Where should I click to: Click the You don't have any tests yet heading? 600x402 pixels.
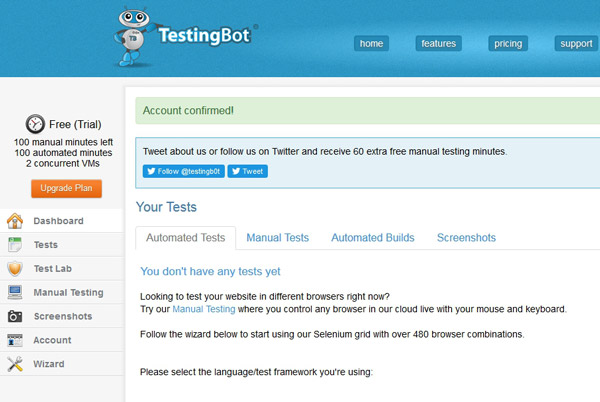point(210,272)
